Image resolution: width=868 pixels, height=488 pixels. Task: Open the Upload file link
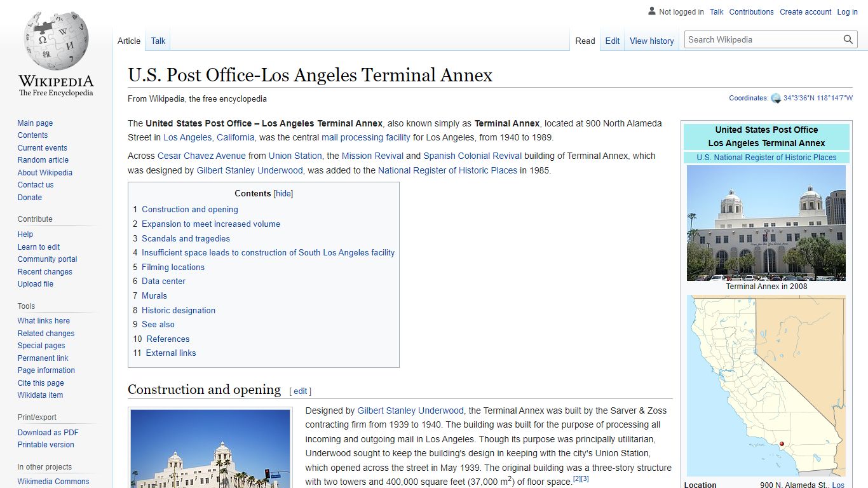click(36, 284)
